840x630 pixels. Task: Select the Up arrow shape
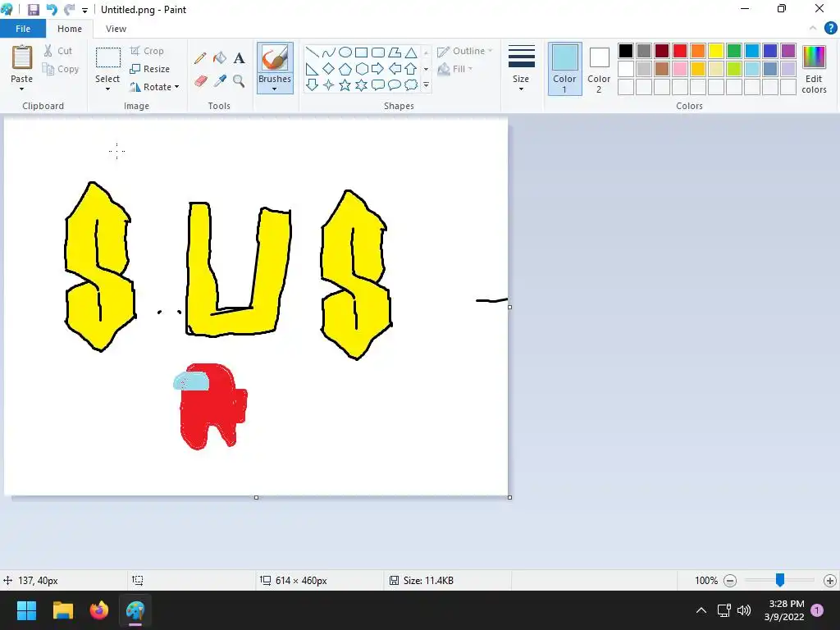pos(411,69)
